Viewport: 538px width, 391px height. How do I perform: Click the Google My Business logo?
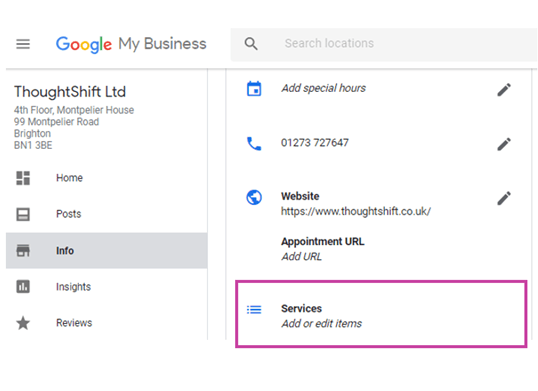[131, 44]
